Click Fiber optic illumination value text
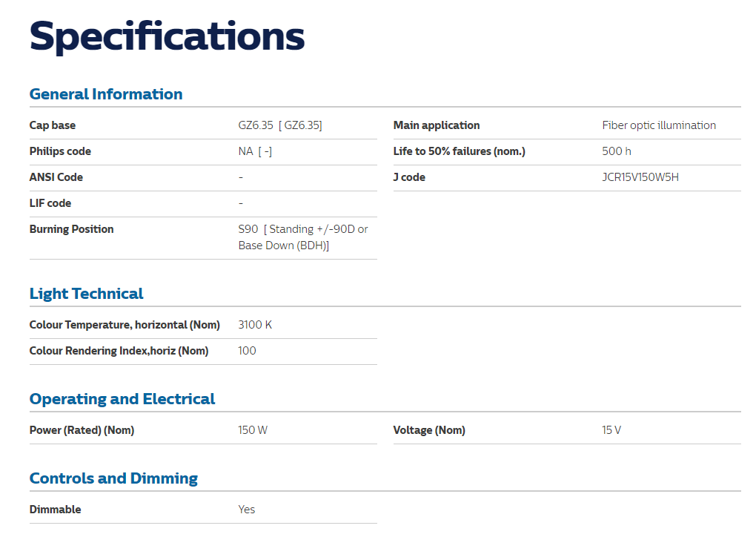Screen dimensions: 756x537 [659, 125]
